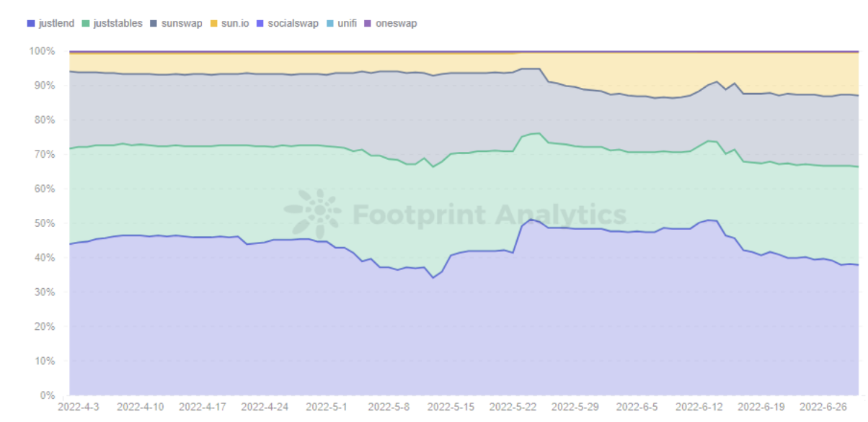Viewport: 868px width, 422px height.
Task: Select the 2022-5-22 date axis label
Action: (x=513, y=406)
